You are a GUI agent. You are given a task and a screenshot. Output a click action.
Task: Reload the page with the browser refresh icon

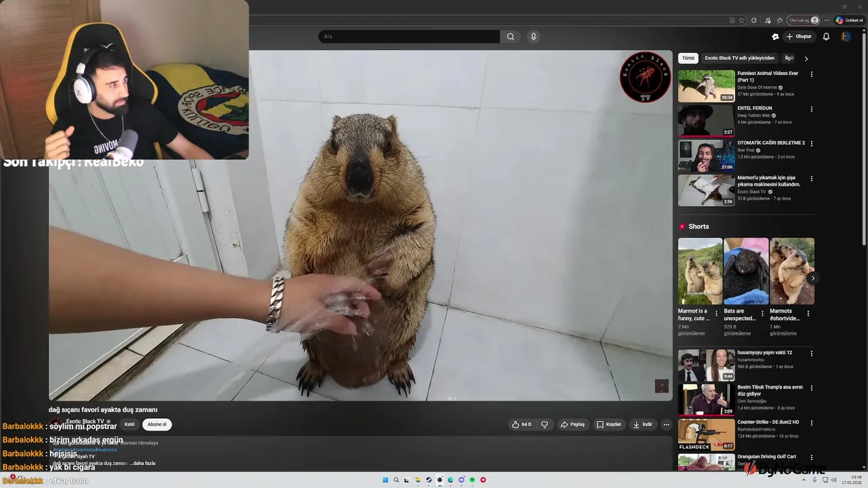point(753,20)
